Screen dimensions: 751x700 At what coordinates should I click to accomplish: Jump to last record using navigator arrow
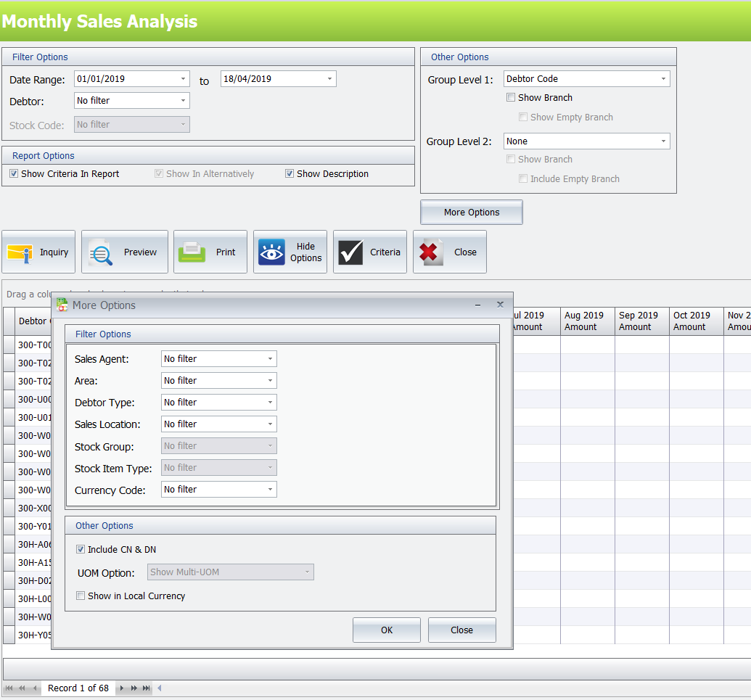(x=146, y=688)
